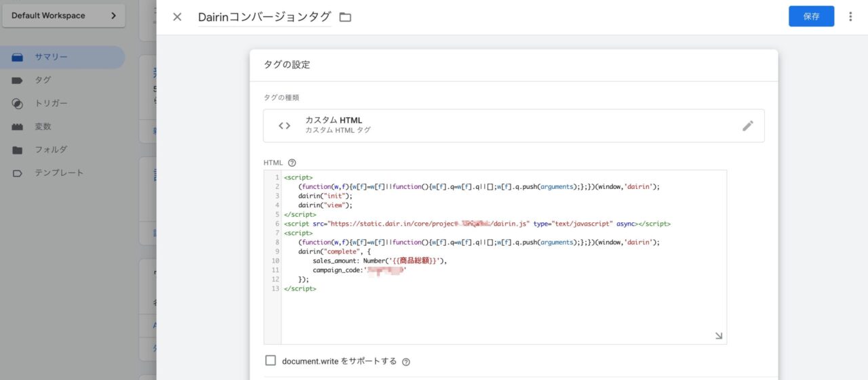Click the カスタム HTML code brackets icon
The image size is (868, 380).
point(285,125)
